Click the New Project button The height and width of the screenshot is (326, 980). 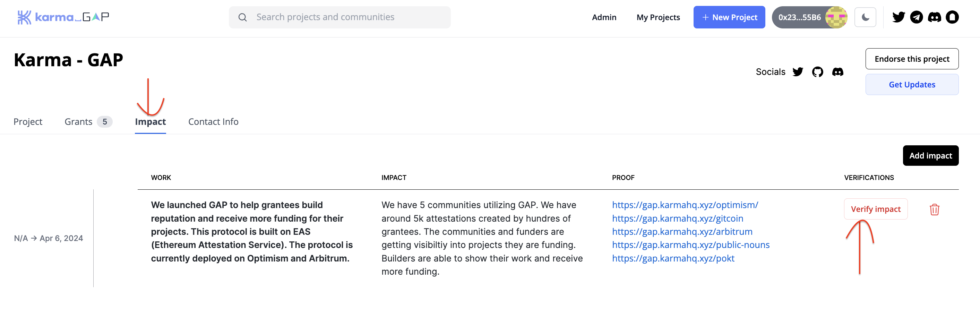(729, 17)
